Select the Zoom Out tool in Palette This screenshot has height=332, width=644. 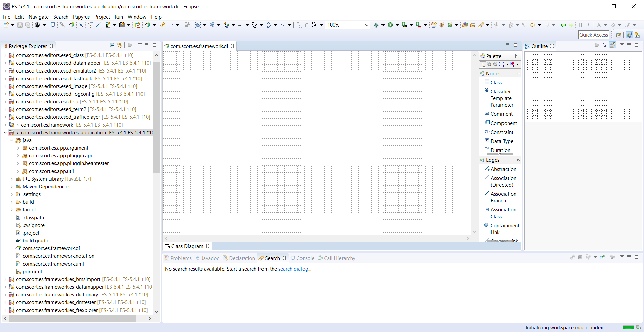(495, 64)
